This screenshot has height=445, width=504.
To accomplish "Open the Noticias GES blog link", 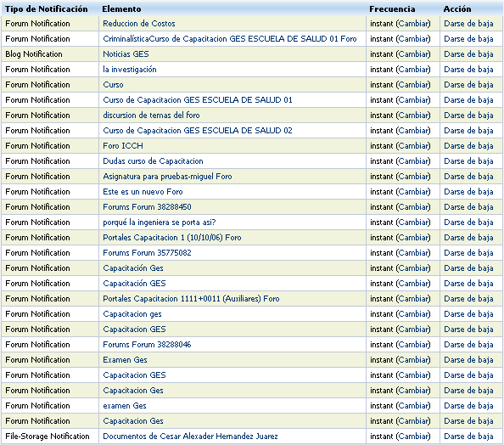I will (x=126, y=54).
